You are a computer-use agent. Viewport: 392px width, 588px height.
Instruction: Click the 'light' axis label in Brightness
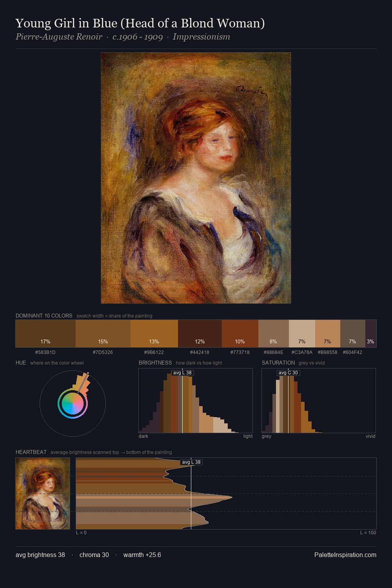248,436
